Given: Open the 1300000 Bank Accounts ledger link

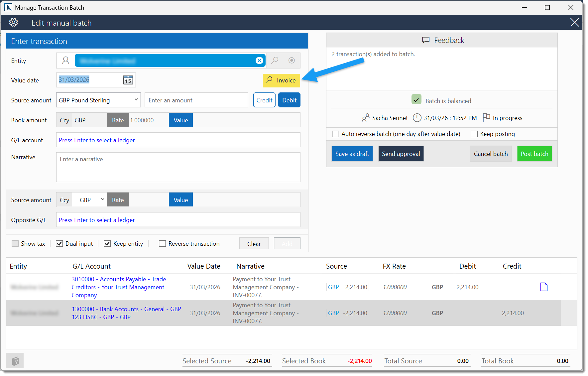Looking at the screenshot, I should 126,309.
